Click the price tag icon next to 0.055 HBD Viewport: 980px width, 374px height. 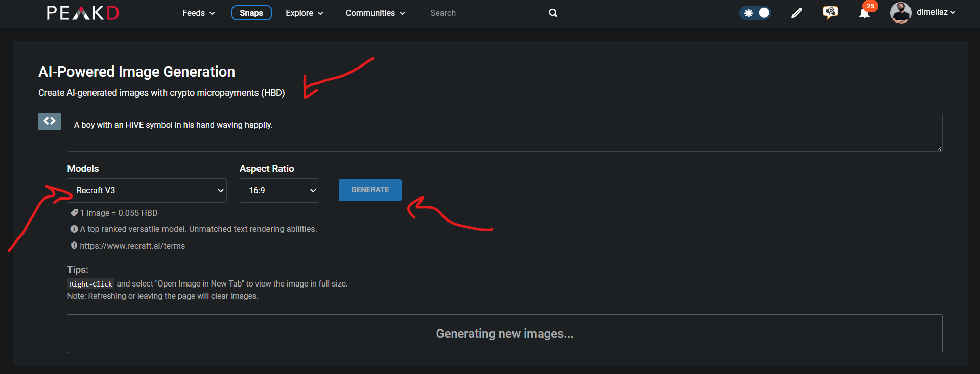coord(74,213)
